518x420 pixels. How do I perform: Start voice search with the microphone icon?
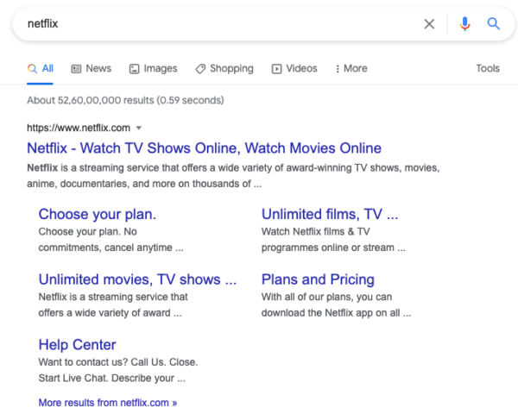point(464,24)
